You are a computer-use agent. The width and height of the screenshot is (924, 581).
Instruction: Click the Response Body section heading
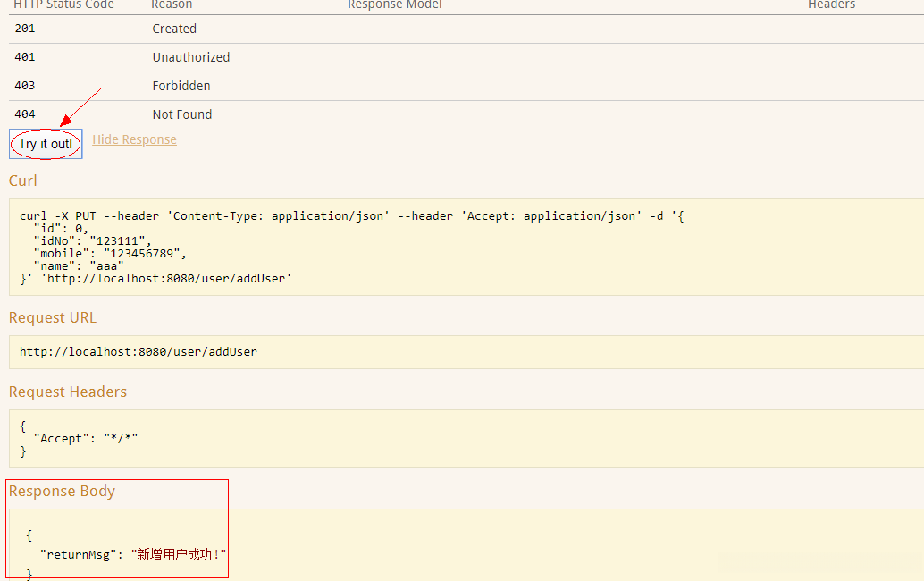(62, 491)
